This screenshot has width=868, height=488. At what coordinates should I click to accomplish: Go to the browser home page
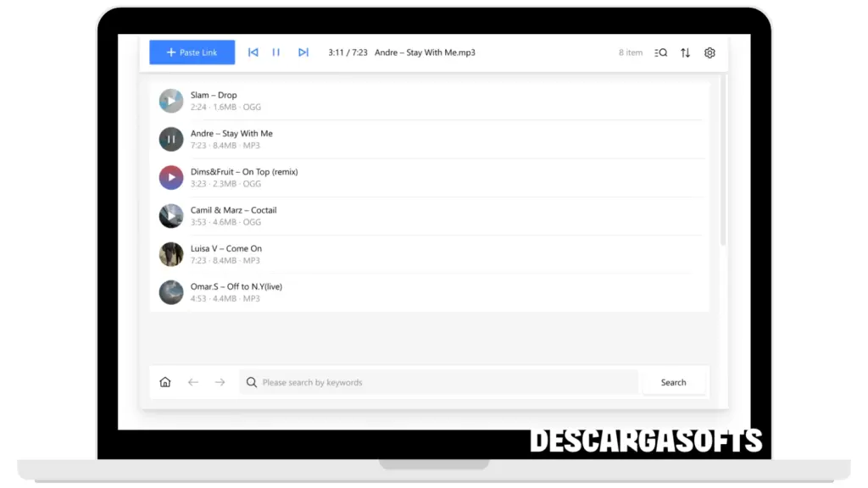(165, 382)
